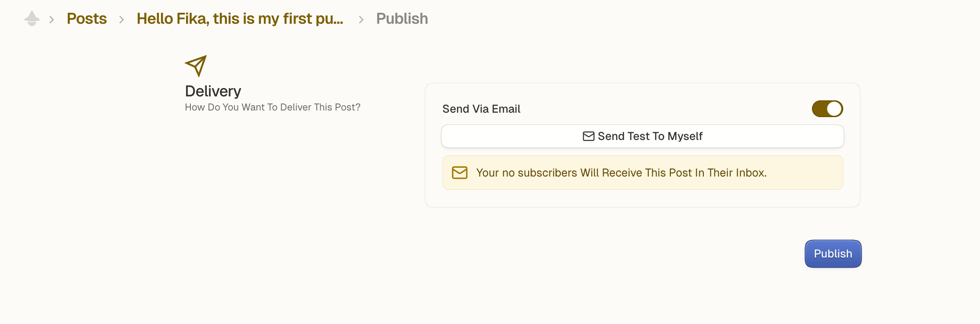The image size is (980, 324).
Task: Click chevron right after Posts breadcrumb
Action: (x=121, y=19)
